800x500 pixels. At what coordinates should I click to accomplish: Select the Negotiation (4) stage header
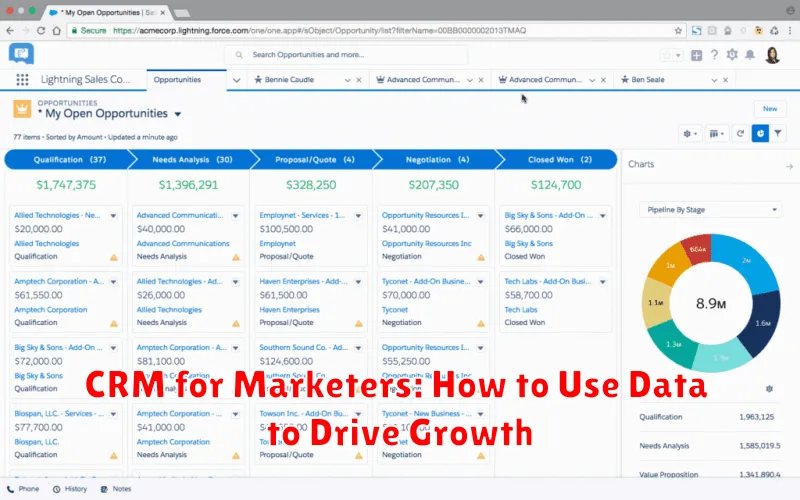pos(437,160)
